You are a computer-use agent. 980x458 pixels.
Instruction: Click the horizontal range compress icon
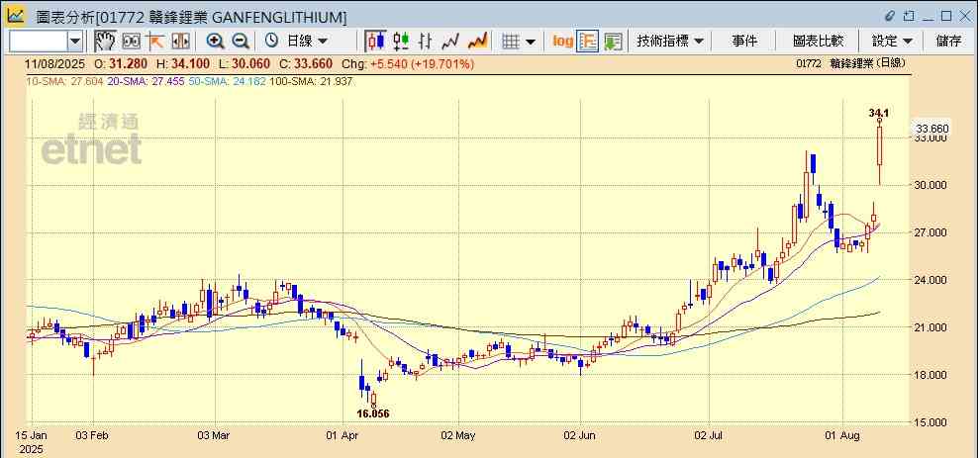point(180,42)
